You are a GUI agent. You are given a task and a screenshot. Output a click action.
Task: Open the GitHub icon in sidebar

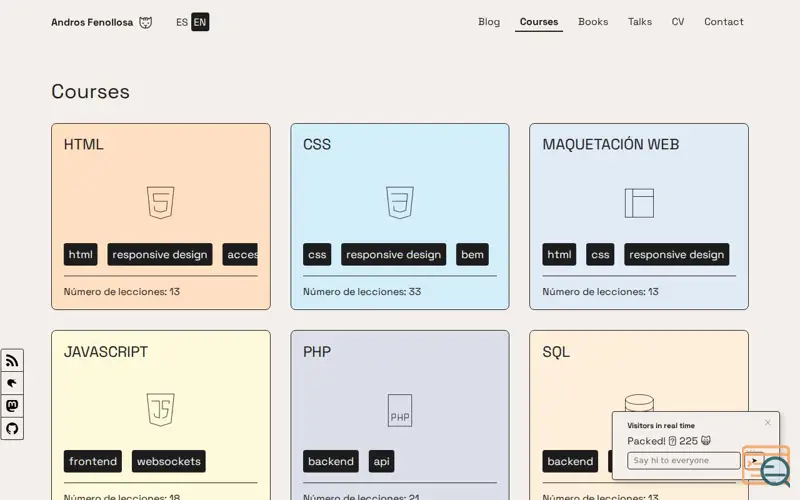(12, 428)
